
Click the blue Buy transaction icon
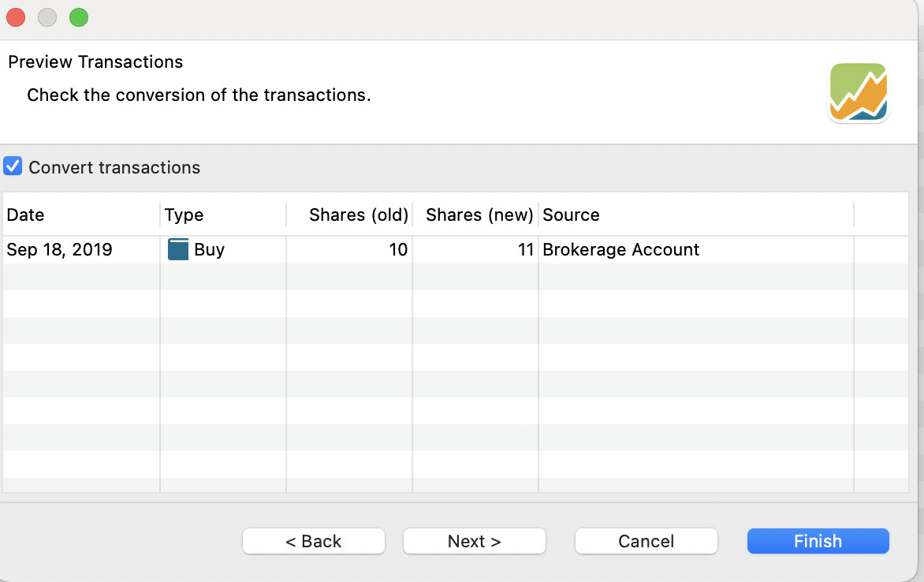tap(178, 250)
